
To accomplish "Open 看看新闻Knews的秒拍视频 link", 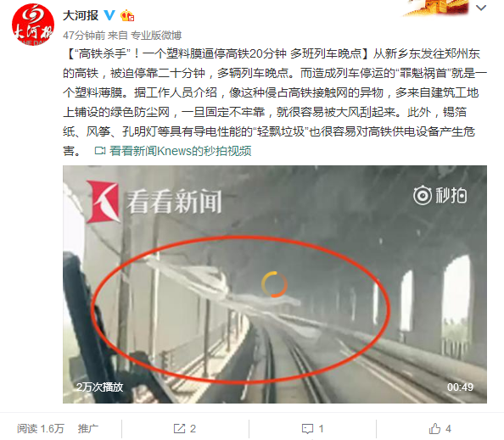I will (181, 151).
